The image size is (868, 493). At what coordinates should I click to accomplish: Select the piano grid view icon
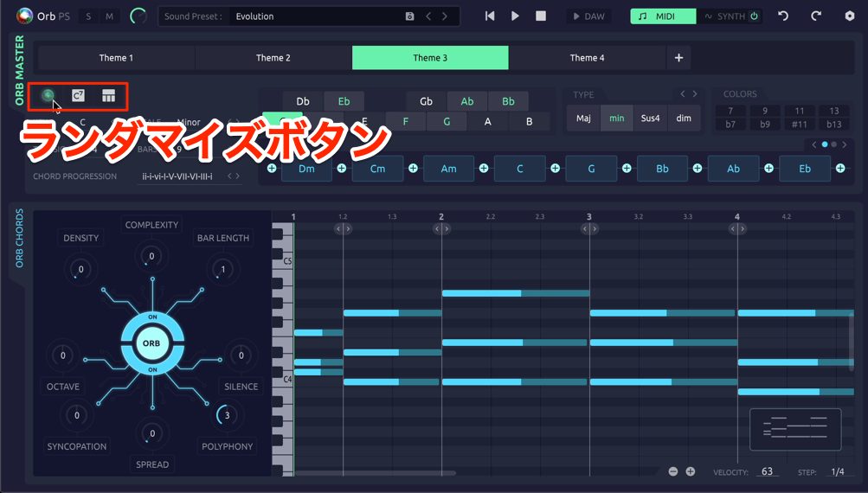point(108,96)
